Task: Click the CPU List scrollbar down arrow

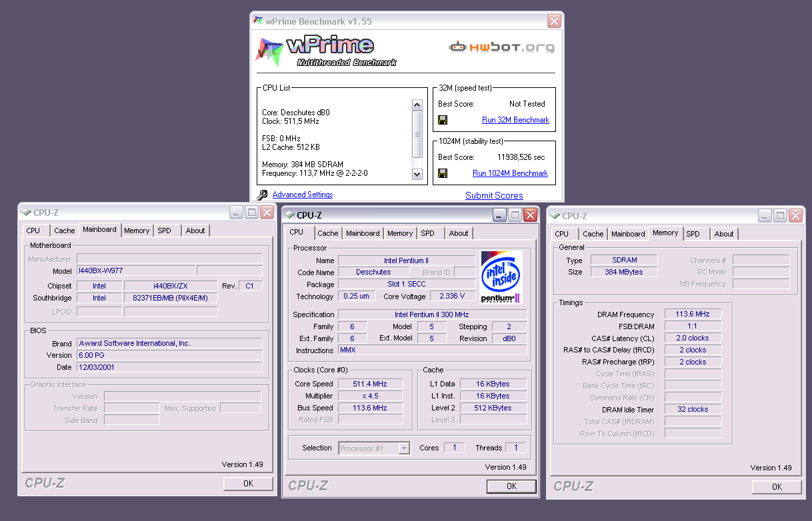Action: click(417, 175)
